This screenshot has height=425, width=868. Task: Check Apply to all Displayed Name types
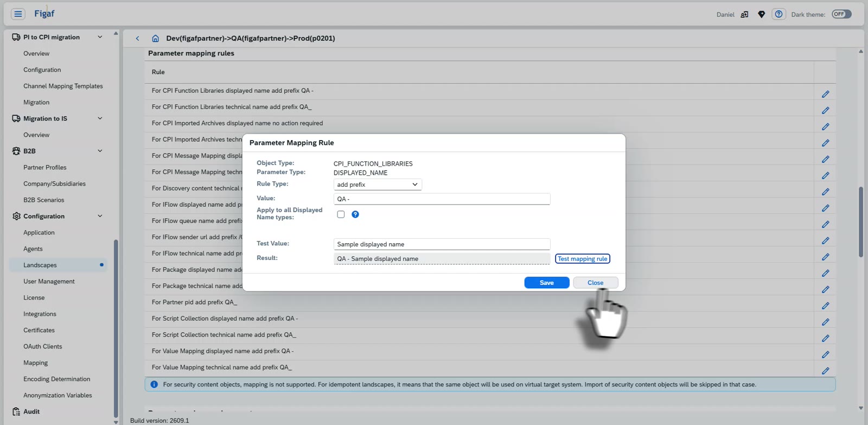(341, 214)
